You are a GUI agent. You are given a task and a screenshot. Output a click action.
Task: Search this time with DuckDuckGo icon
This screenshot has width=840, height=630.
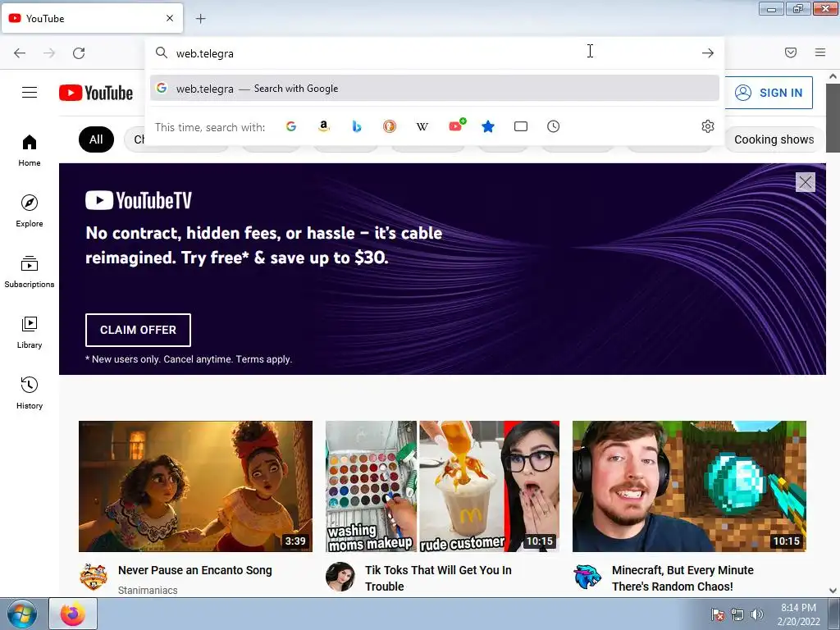pyautogui.click(x=390, y=126)
